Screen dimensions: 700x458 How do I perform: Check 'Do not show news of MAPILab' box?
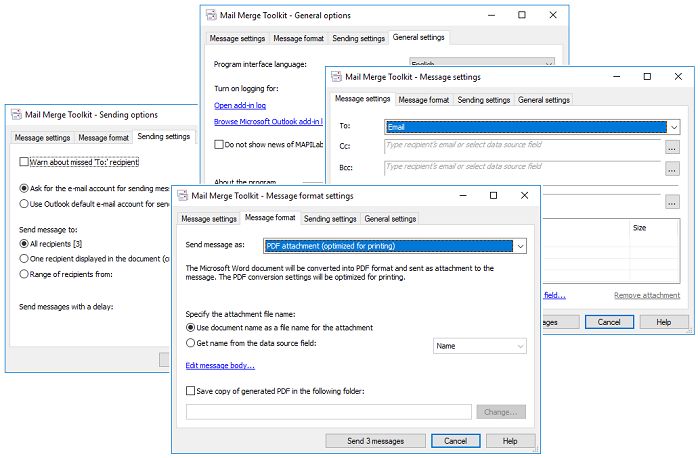pyautogui.click(x=219, y=145)
